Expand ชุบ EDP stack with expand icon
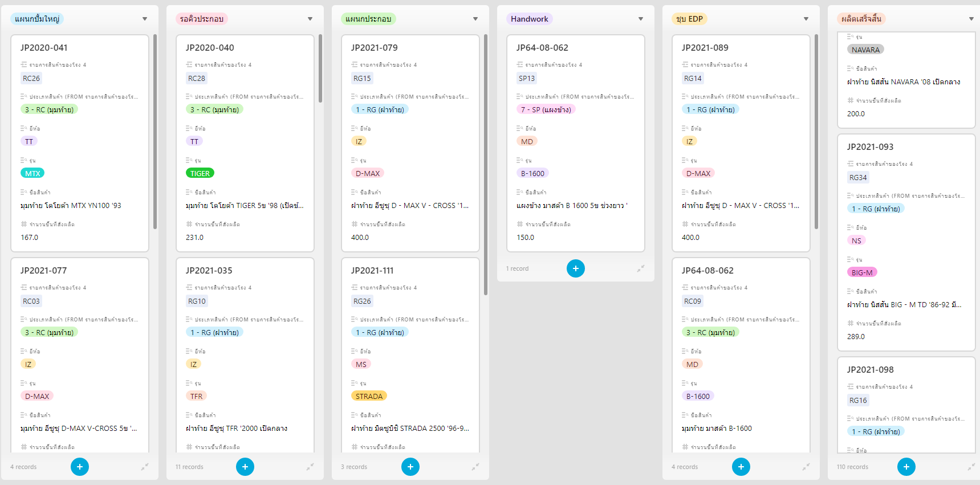Image resolution: width=980 pixels, height=485 pixels. pos(806,467)
